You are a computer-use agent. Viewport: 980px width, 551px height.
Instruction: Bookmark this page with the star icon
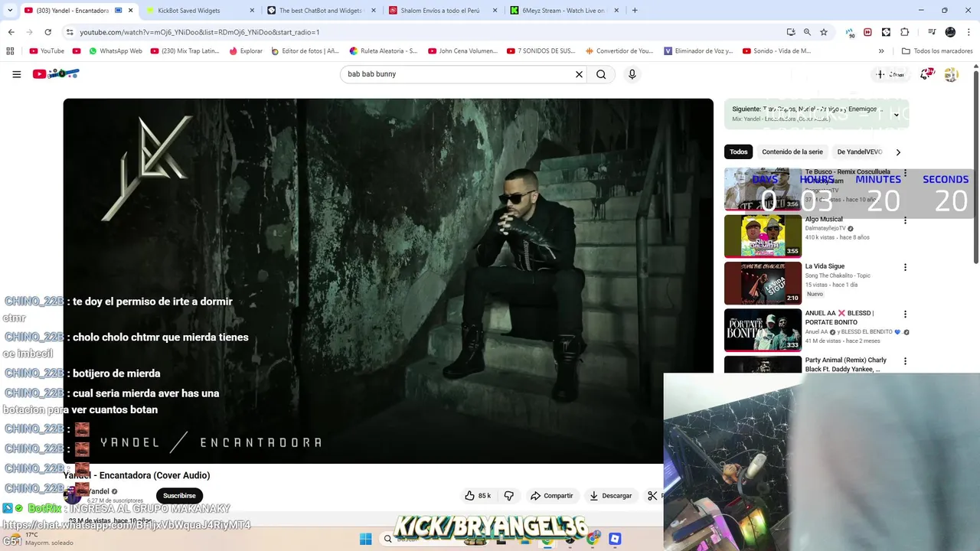pyautogui.click(x=824, y=32)
